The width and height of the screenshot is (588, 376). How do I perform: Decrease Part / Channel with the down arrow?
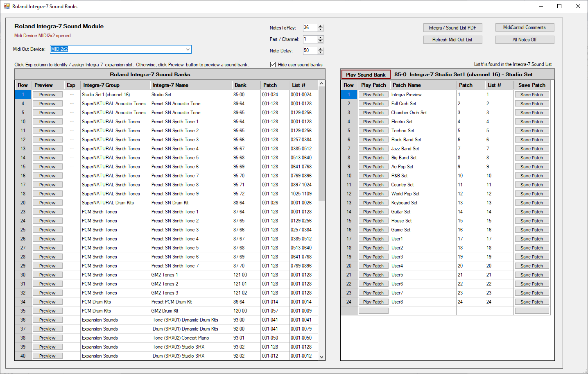(321, 41)
